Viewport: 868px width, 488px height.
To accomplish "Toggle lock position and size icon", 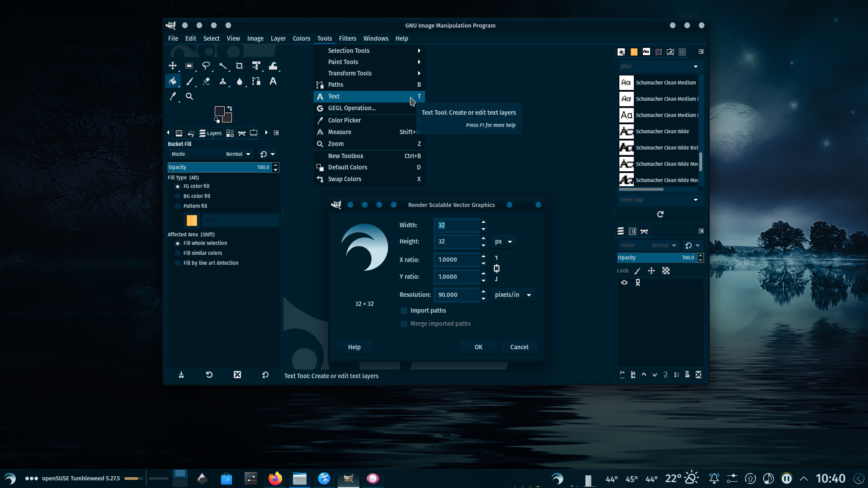I will pyautogui.click(x=651, y=271).
